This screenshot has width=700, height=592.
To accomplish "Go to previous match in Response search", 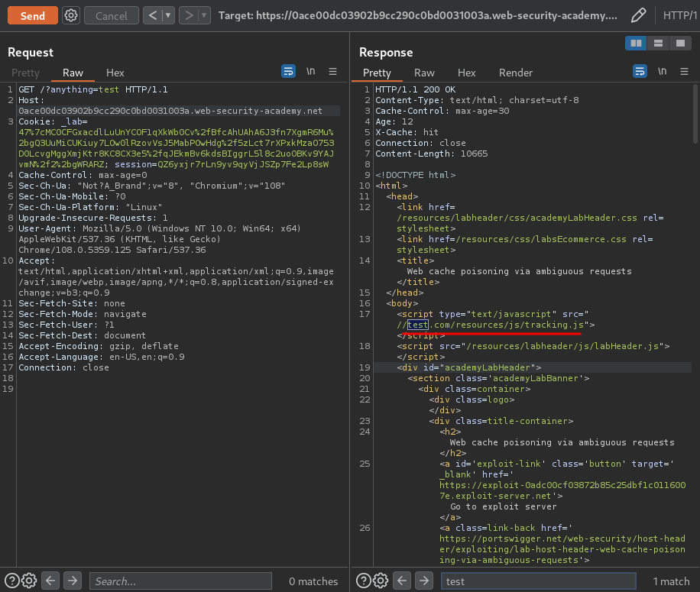I will pyautogui.click(x=402, y=581).
